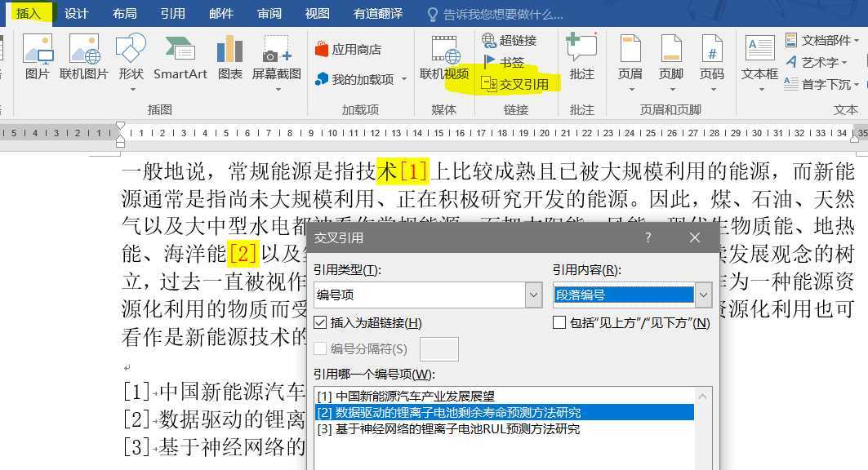This screenshot has width=868, height=470.
Task: Open the 我的加载项 dropdown arrow
Action: click(x=404, y=80)
